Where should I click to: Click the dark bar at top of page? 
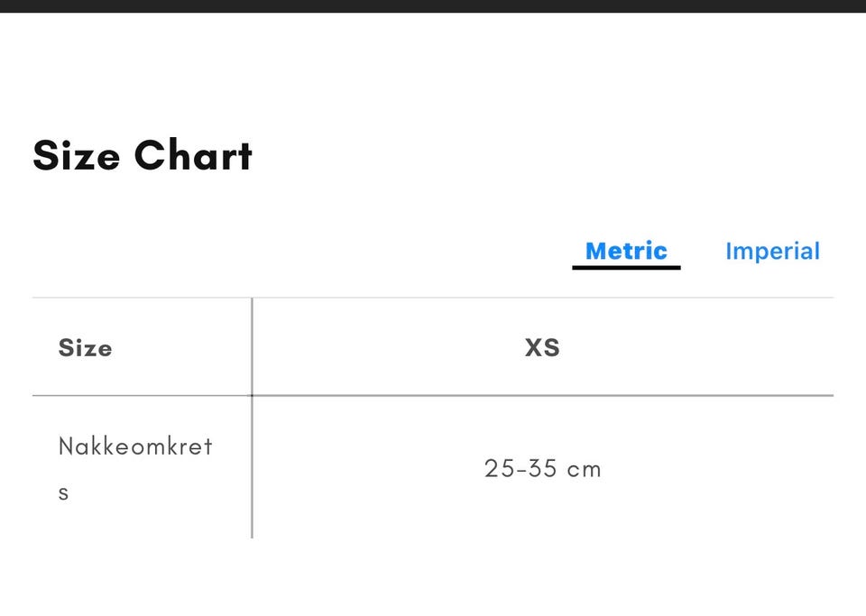coord(433,6)
